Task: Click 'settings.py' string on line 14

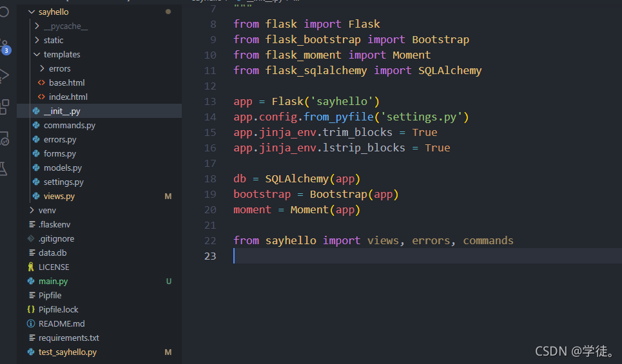Action: click(421, 117)
